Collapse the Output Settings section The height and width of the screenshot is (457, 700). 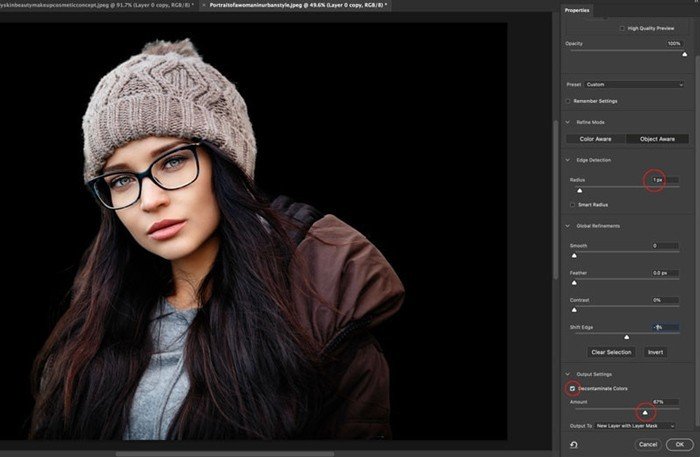[568, 374]
